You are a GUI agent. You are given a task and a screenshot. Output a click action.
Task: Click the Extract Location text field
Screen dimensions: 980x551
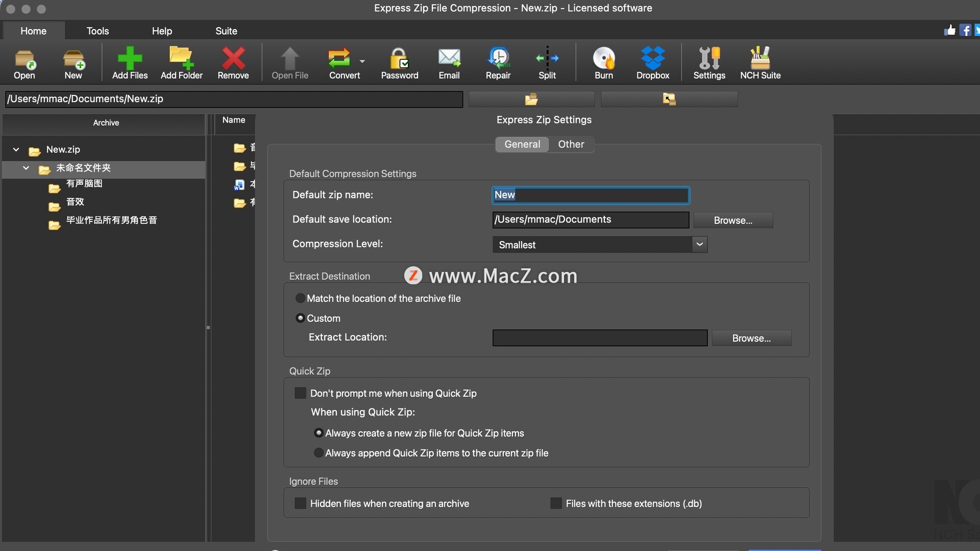coord(600,338)
